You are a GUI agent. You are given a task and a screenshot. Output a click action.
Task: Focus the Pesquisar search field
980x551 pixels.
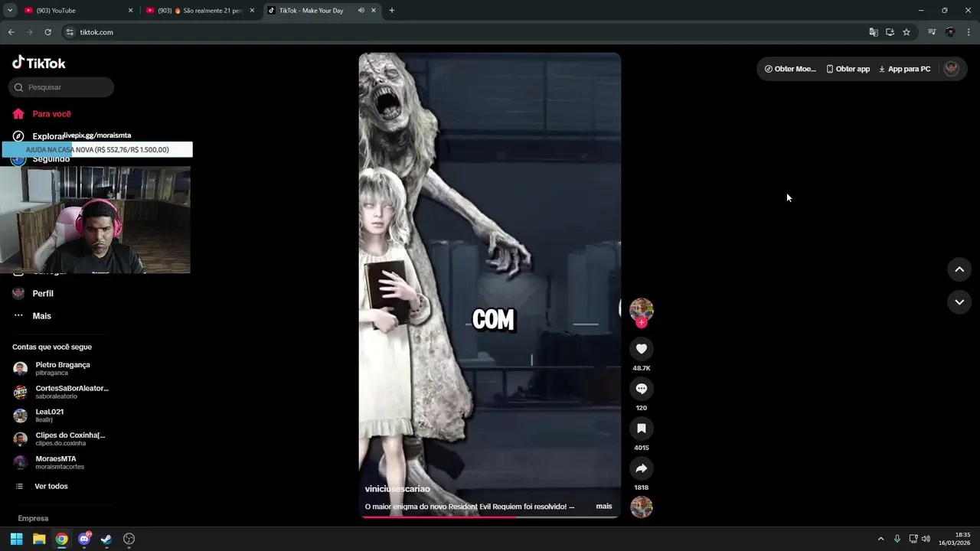pyautogui.click(x=61, y=87)
